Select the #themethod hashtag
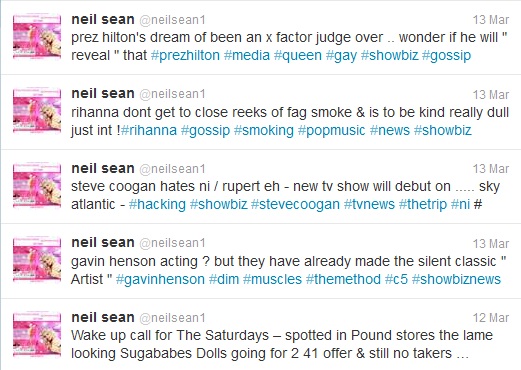521x370 pixels. [x=343, y=279]
